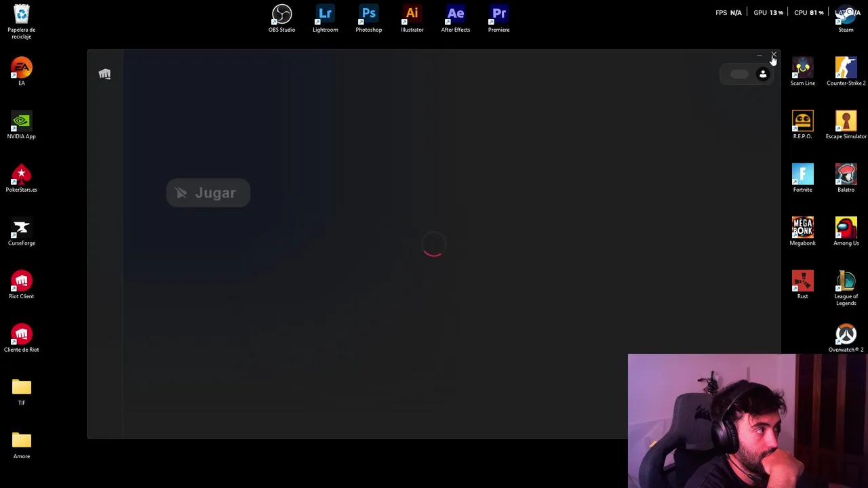Click the CPU 81 % overlay readout
The height and width of the screenshot is (488, 868).
tap(809, 13)
